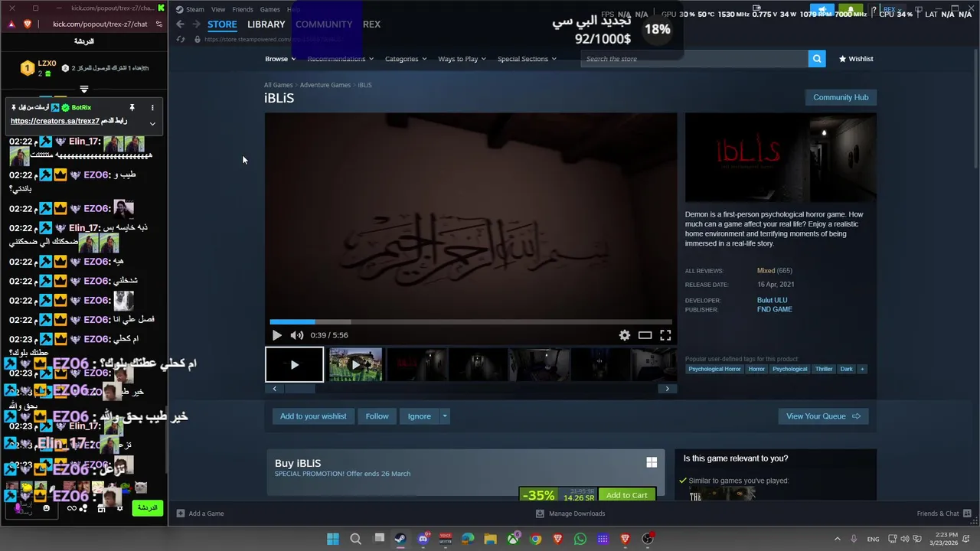The width and height of the screenshot is (980, 551).
Task: Seek on the trailer progress bar
Action: click(471, 322)
